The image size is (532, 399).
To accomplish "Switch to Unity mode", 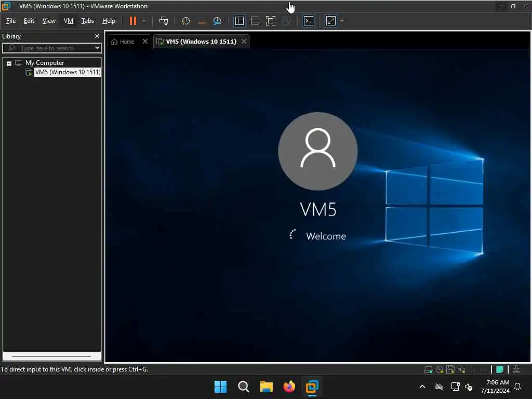I will pos(286,21).
